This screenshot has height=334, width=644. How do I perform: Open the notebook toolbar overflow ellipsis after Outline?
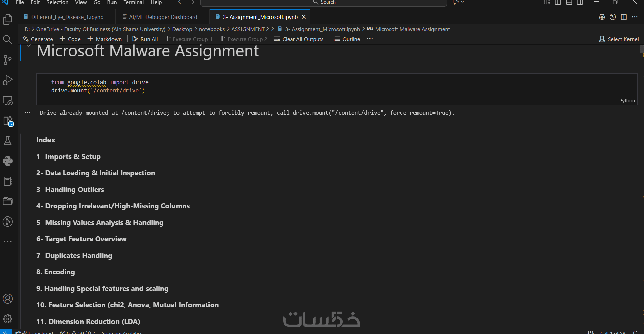pyautogui.click(x=370, y=39)
